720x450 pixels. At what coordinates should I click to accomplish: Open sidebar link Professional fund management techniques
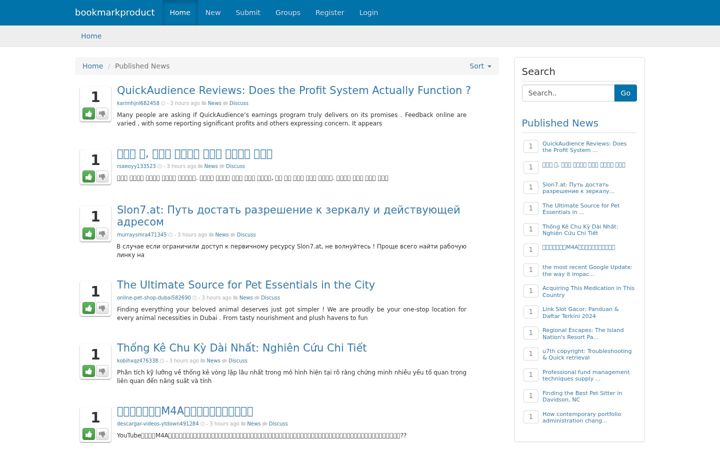point(586,375)
